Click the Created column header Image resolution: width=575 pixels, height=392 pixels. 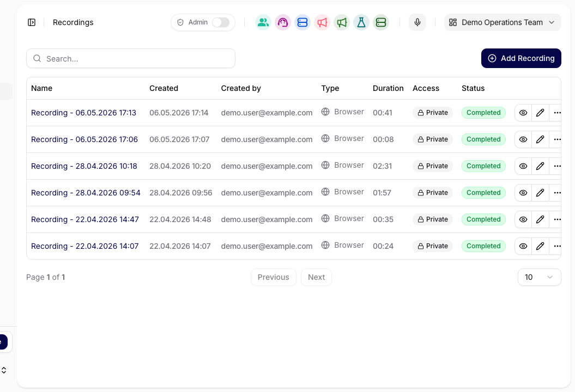point(164,88)
